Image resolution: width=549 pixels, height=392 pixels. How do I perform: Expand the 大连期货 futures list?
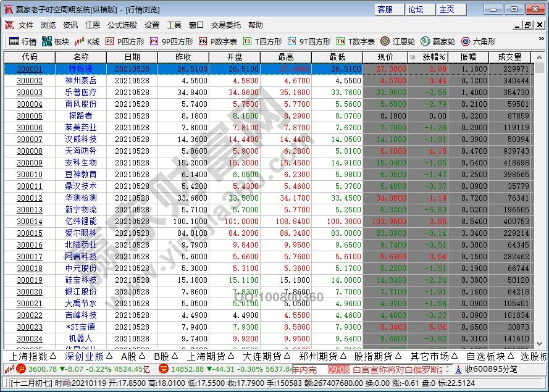pyautogui.click(x=270, y=356)
